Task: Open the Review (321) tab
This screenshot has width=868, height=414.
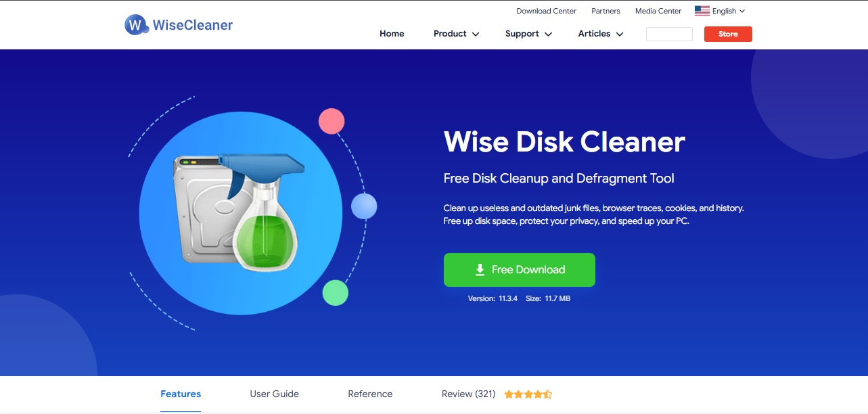Action: (x=469, y=394)
